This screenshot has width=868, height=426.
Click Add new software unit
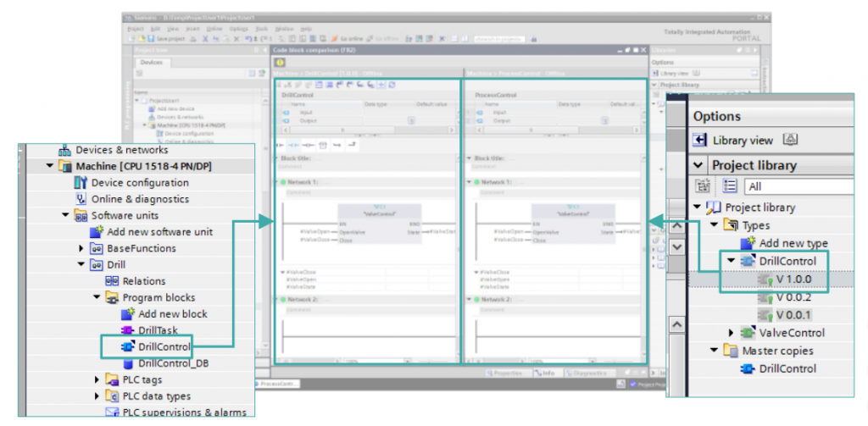(159, 232)
